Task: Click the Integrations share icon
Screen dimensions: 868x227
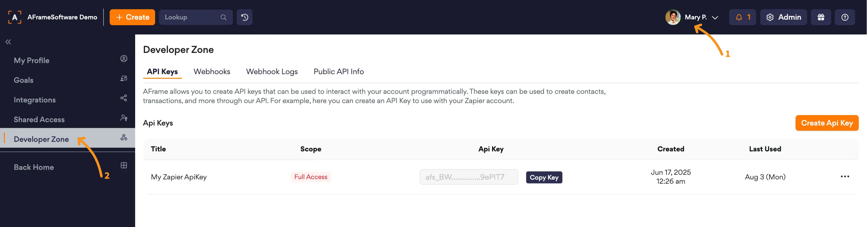Action: (x=124, y=98)
